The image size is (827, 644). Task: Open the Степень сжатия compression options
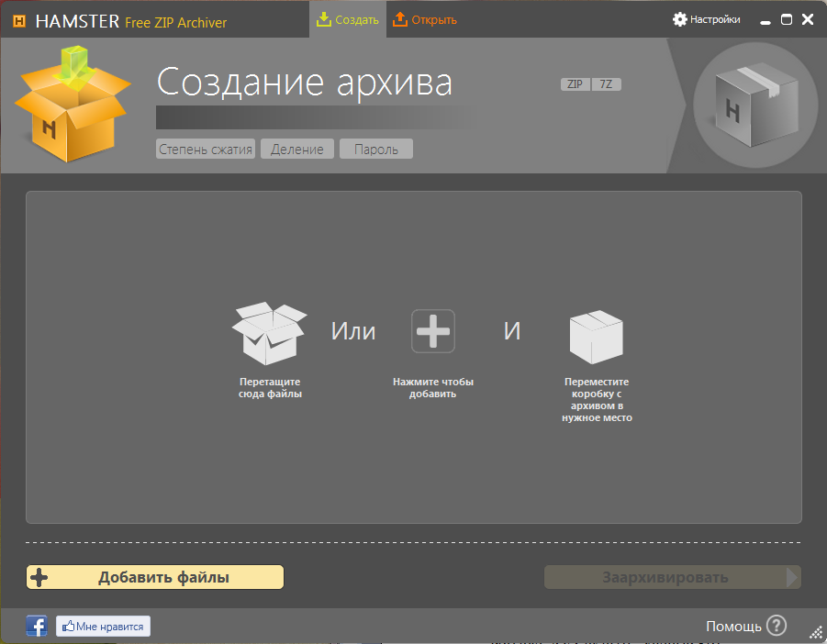(206, 150)
